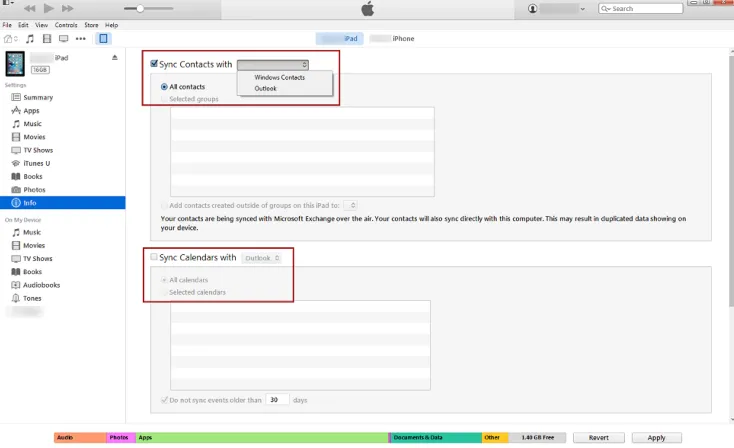Viewport: 734px width, 448px height.
Task: Click the 30 days input field
Action: (277, 400)
